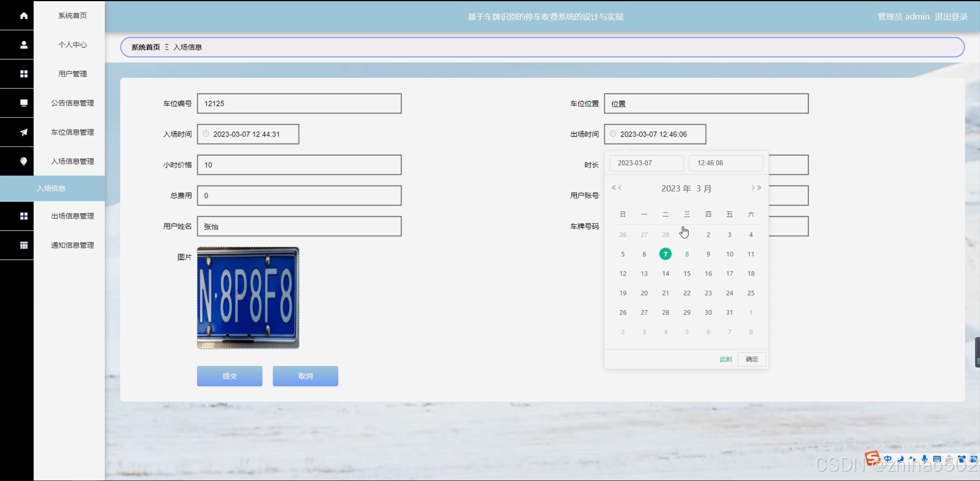Click the person profile icon in sidebar
The width and height of the screenshot is (980, 481).
pos(24,45)
